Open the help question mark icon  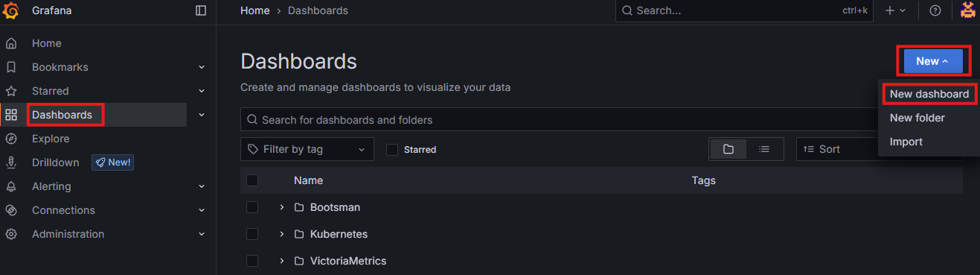[x=935, y=10]
